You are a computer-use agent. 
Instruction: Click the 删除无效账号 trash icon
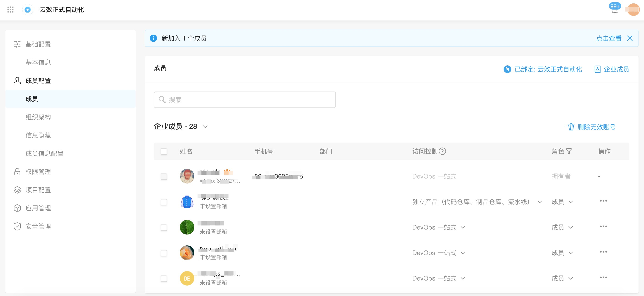[x=571, y=127]
